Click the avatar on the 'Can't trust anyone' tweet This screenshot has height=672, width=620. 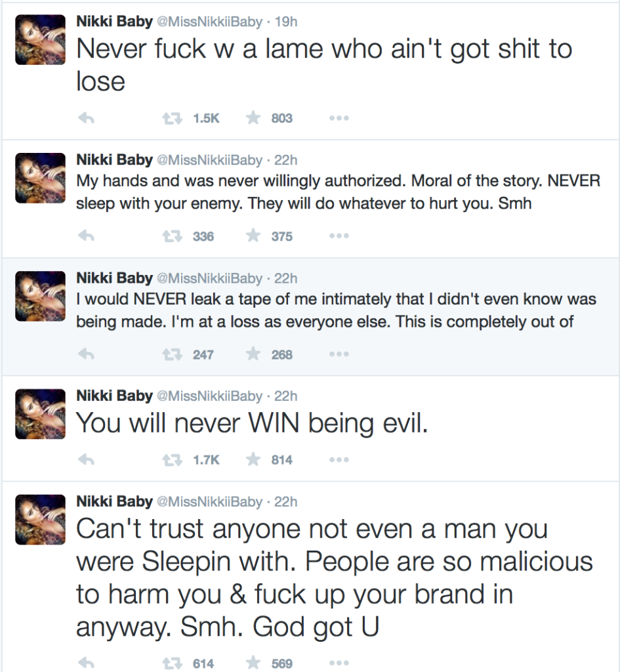40,520
